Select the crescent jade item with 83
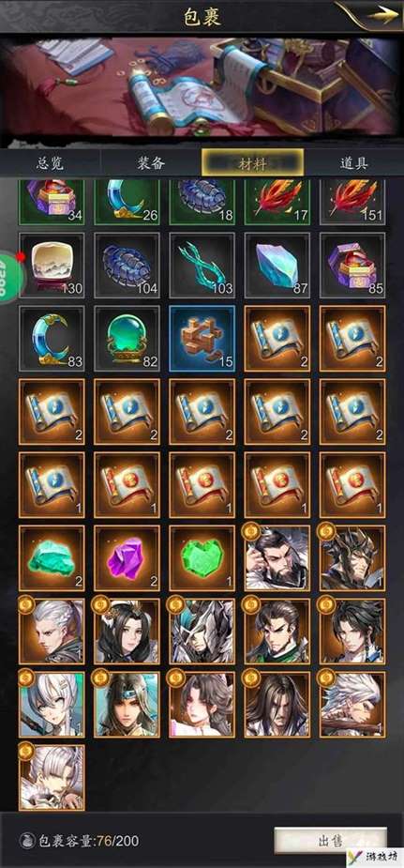The height and width of the screenshot is (868, 404). tap(52, 338)
